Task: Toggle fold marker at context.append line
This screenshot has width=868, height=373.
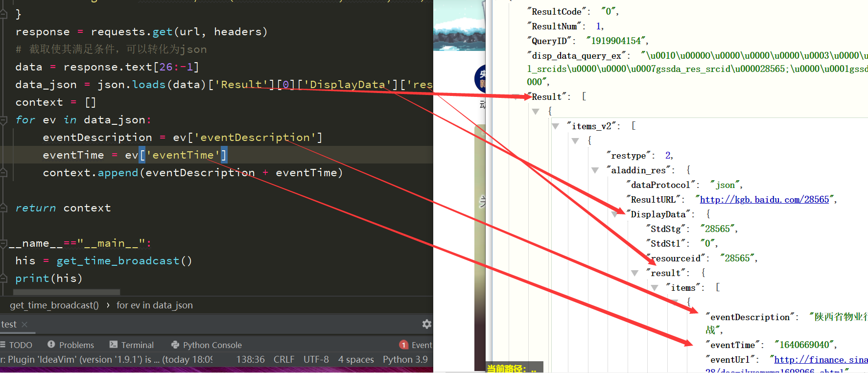Action: pyautogui.click(x=3, y=173)
